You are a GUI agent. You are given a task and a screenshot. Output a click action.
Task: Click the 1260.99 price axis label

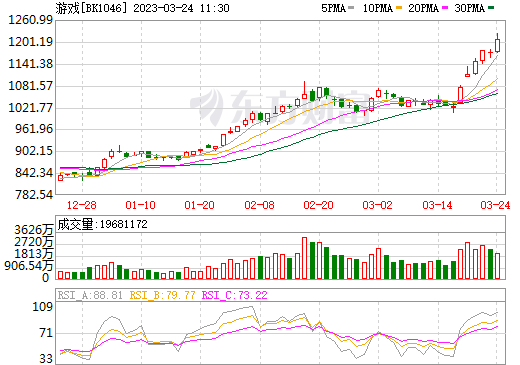pos(30,20)
